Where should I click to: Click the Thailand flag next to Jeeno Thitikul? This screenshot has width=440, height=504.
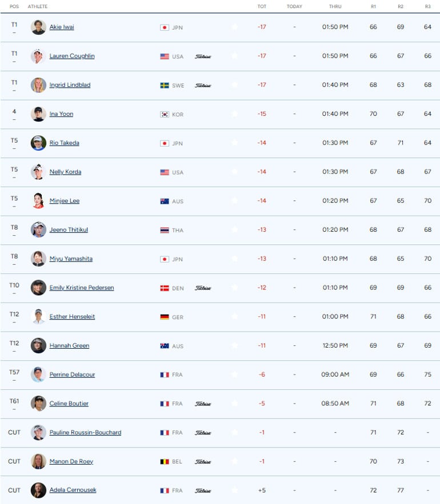point(165,230)
